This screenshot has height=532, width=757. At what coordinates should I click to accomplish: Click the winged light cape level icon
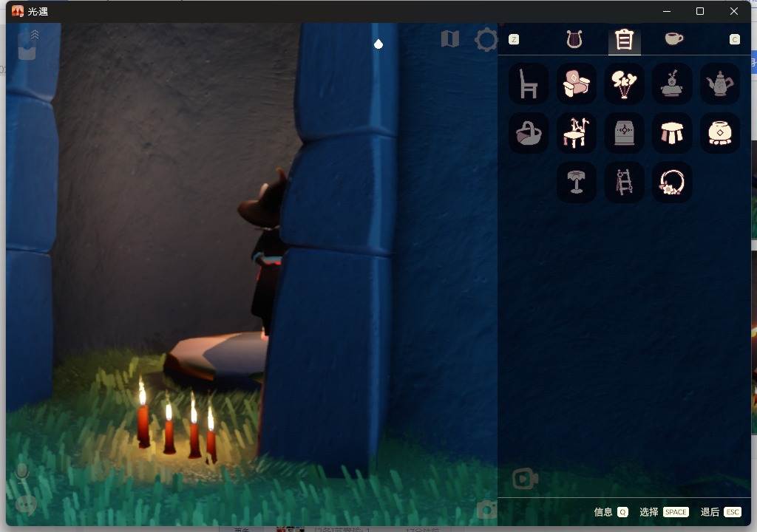(28, 45)
